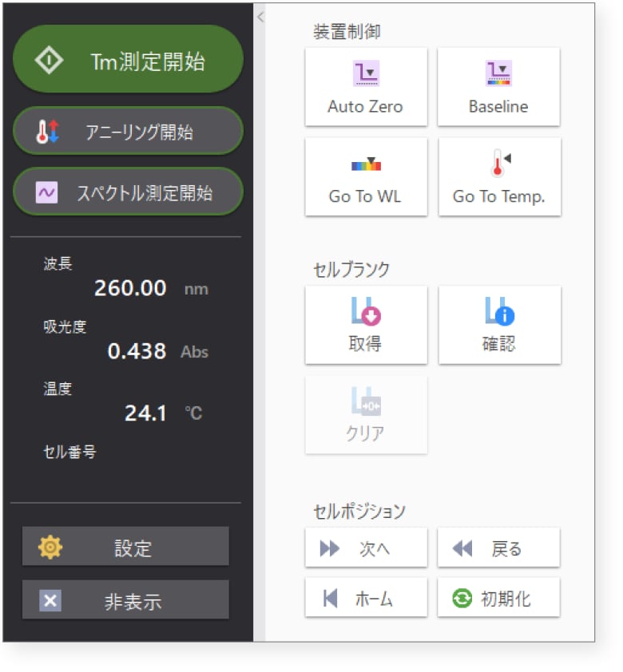Click the thermometer arrows icon on アニーリング開始
The height and width of the screenshot is (672, 623).
pyautogui.click(x=47, y=131)
